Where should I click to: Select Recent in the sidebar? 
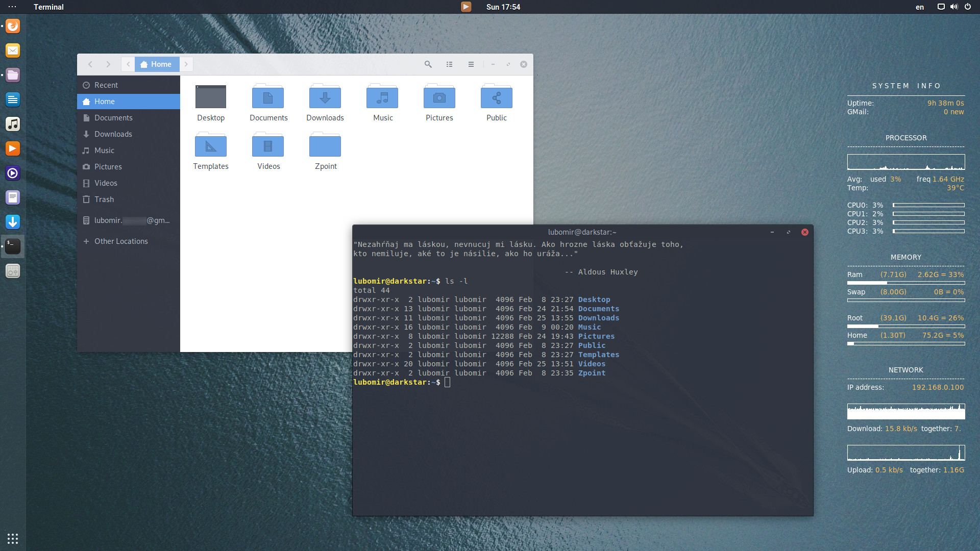[x=106, y=85]
